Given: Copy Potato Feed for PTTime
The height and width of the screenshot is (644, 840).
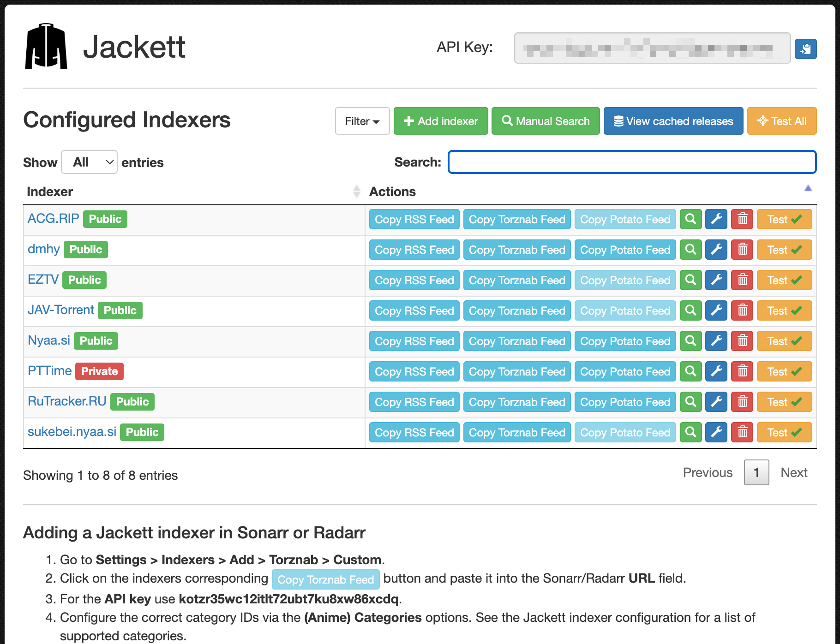Looking at the screenshot, I should [625, 371].
